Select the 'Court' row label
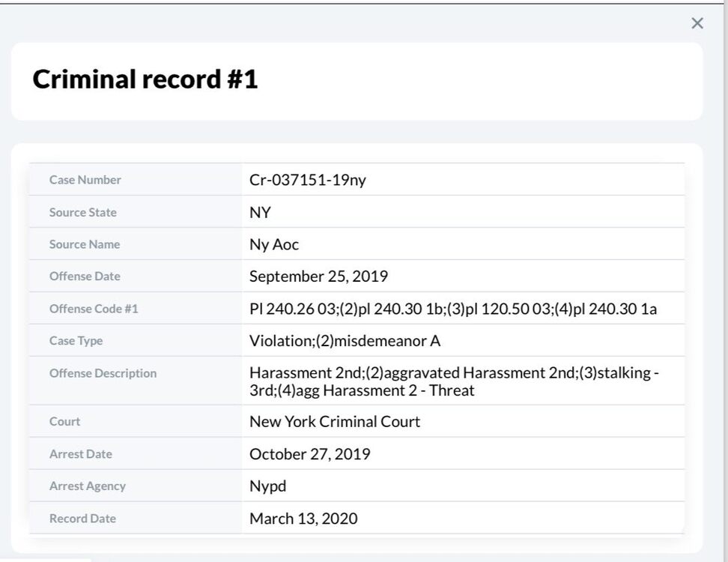The image size is (728, 562). (x=64, y=422)
